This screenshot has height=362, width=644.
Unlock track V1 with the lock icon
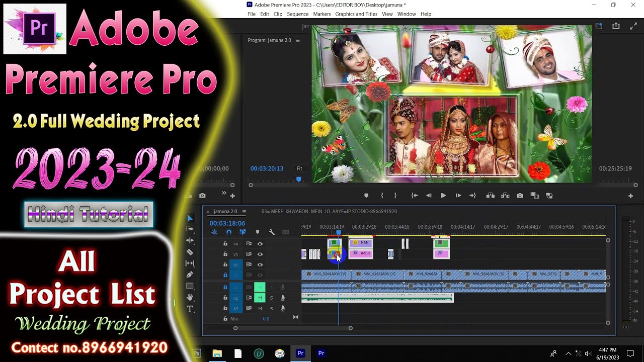(225, 275)
